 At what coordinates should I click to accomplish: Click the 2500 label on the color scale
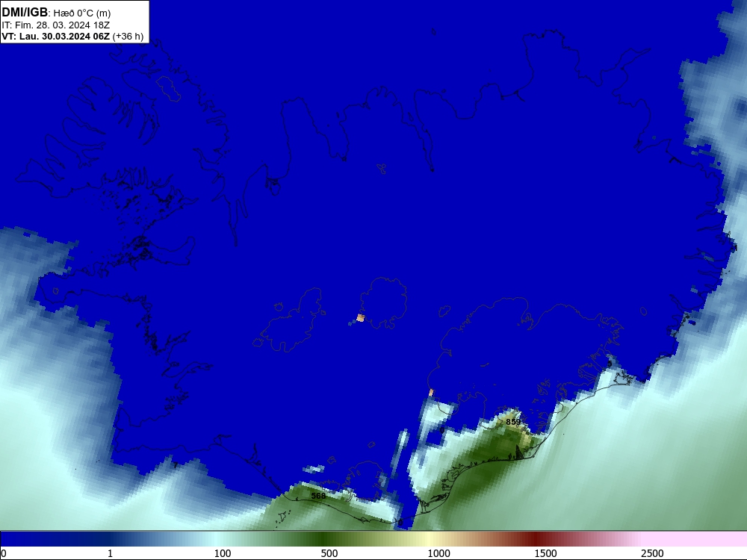point(652,553)
